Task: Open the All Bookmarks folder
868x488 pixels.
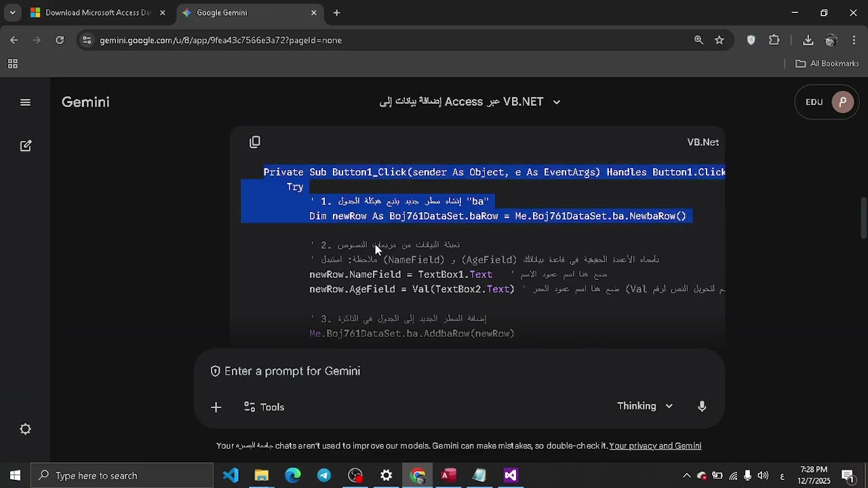Action: (827, 64)
